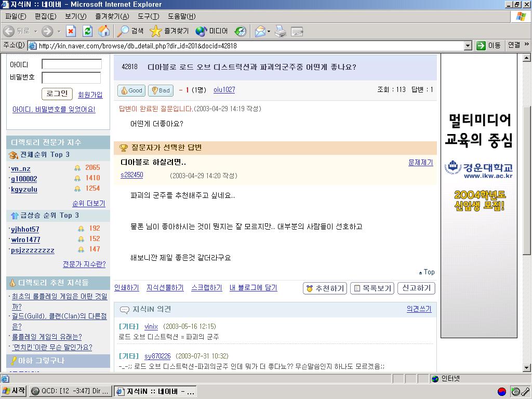
Task: Open Favorites (즐겨찾기) star toolbar button
Action: click(x=169, y=31)
